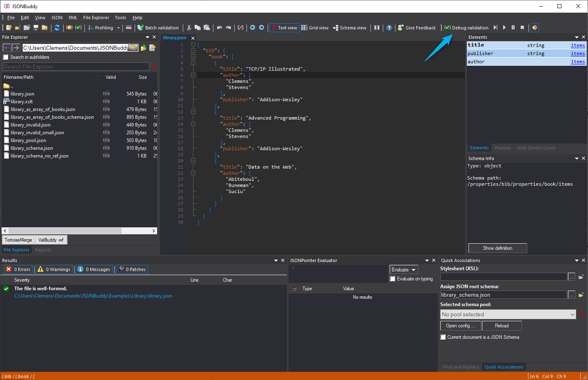Click the Assign JSON root schema input field
588x380 pixels.
[x=504, y=295]
